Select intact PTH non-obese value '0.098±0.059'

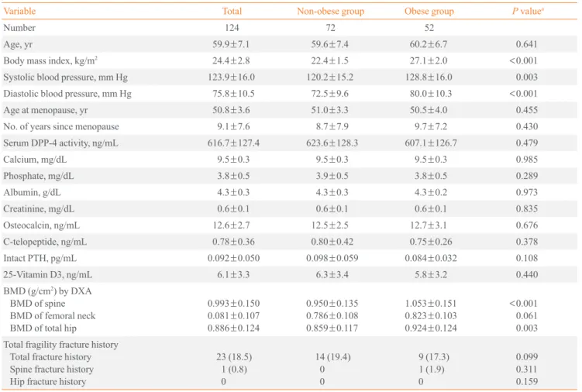tap(332, 259)
